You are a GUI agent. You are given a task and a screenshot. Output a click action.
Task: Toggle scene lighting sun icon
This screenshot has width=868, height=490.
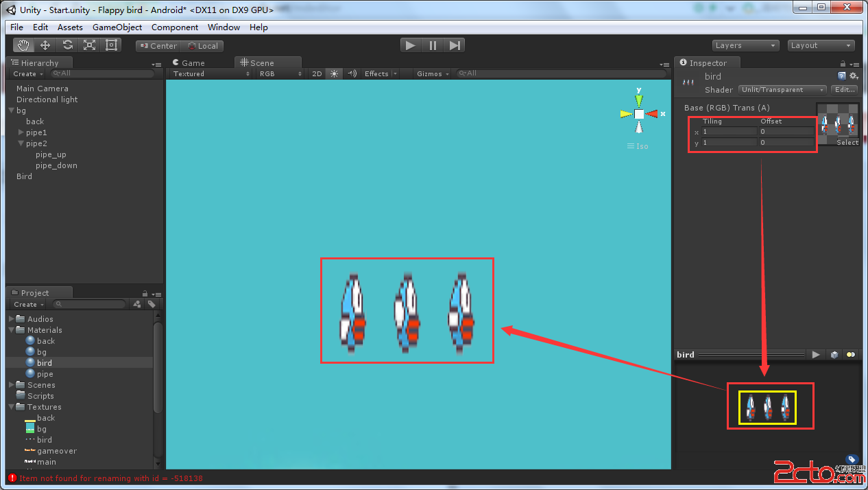tap(334, 73)
